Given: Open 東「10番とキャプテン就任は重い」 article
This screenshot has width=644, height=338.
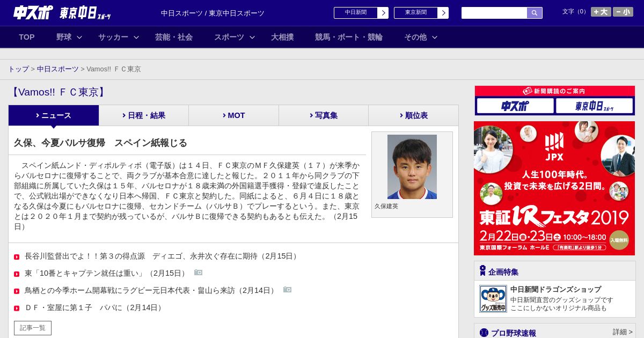Looking at the screenshot, I should click(107, 274).
